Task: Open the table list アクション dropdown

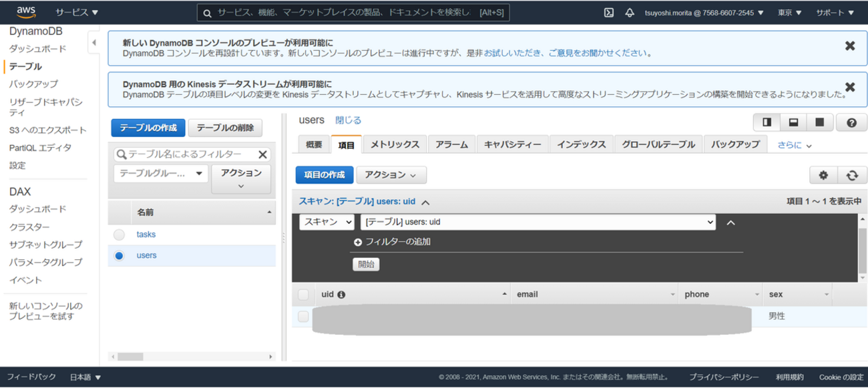Action: point(241,179)
